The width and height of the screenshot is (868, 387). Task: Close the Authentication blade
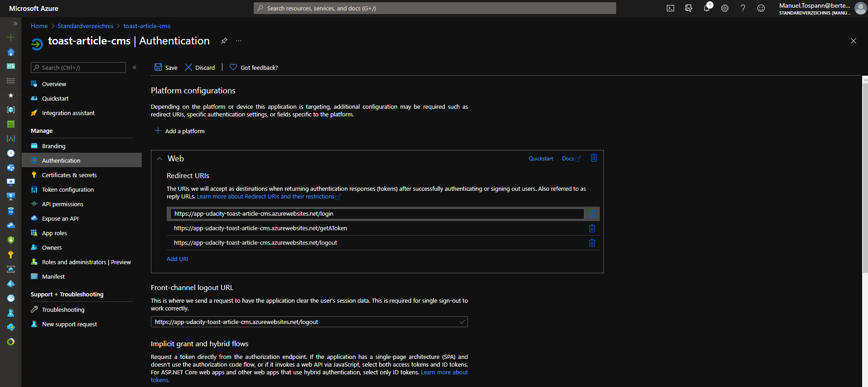coord(854,41)
